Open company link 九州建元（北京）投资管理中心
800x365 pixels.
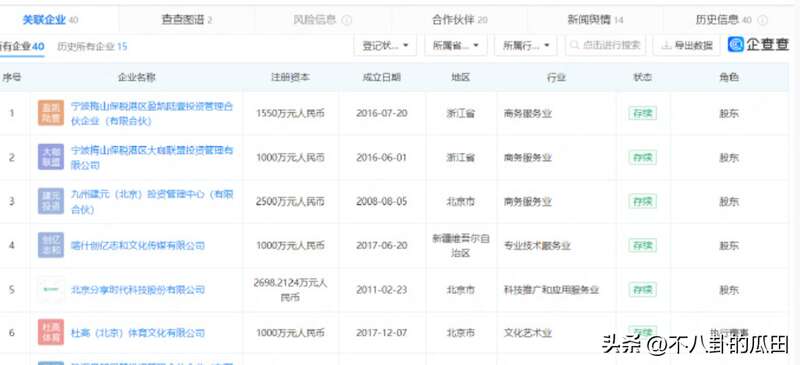point(152,202)
